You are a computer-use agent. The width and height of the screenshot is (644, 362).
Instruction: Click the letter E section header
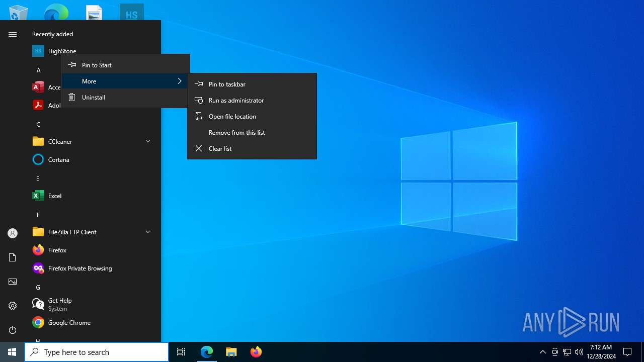click(38, 178)
